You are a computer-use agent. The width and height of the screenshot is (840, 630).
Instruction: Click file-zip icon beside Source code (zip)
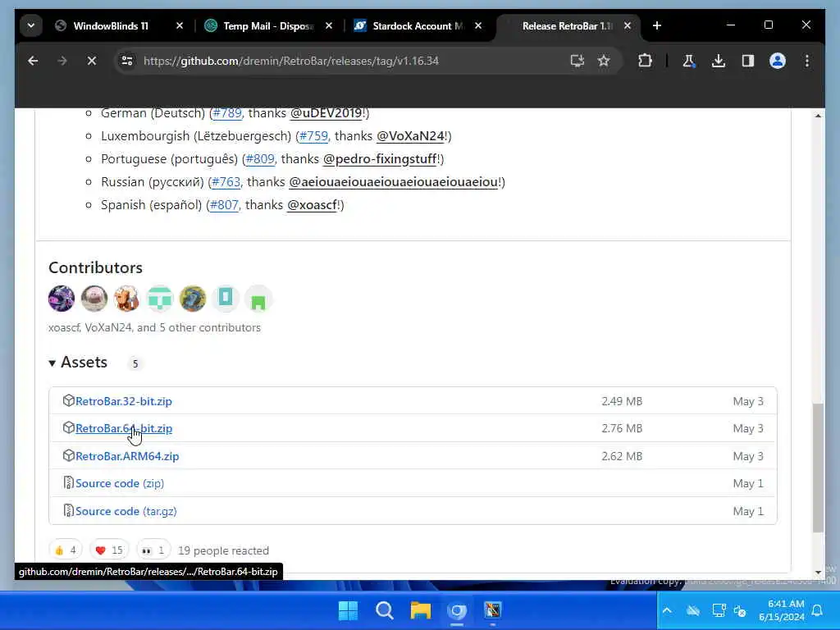point(68,482)
